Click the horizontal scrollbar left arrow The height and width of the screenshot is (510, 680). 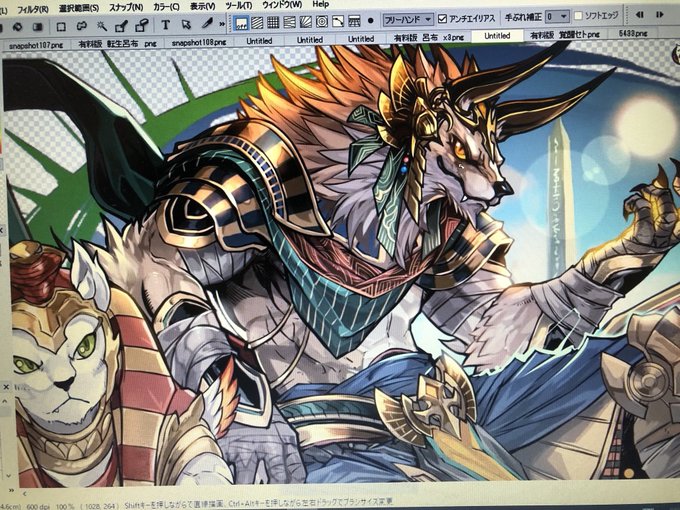25,494
